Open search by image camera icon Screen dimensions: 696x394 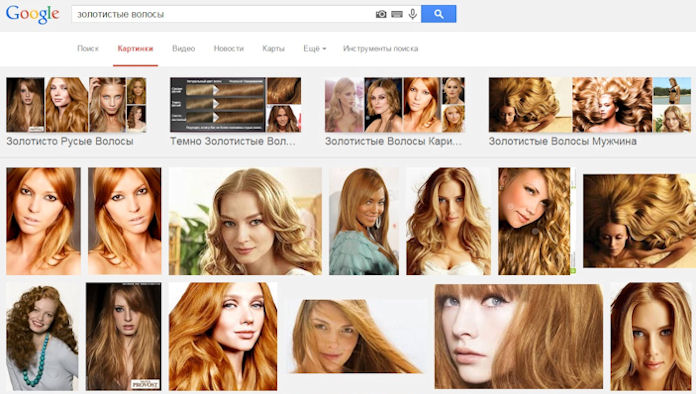coord(381,14)
